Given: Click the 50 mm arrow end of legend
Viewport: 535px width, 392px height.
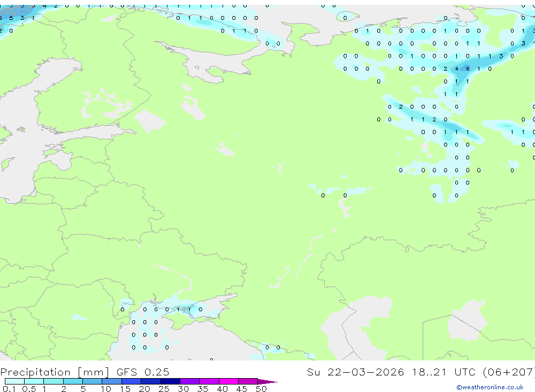Looking at the screenshot, I should [x=267, y=382].
